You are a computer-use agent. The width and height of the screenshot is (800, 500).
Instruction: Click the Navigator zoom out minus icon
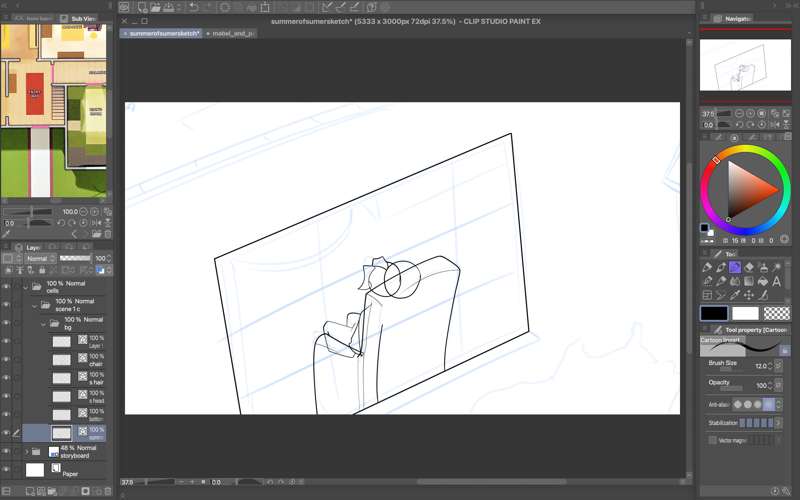click(739, 113)
